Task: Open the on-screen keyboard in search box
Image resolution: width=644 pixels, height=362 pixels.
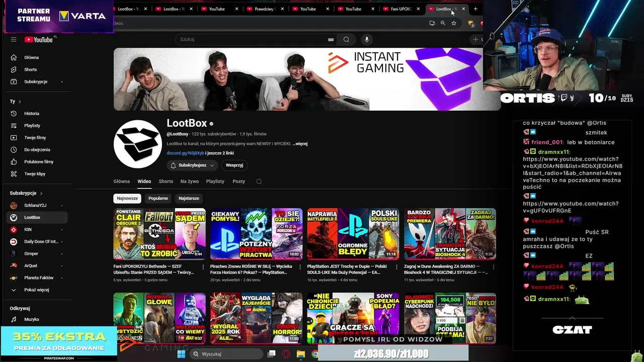Action: pos(331,39)
